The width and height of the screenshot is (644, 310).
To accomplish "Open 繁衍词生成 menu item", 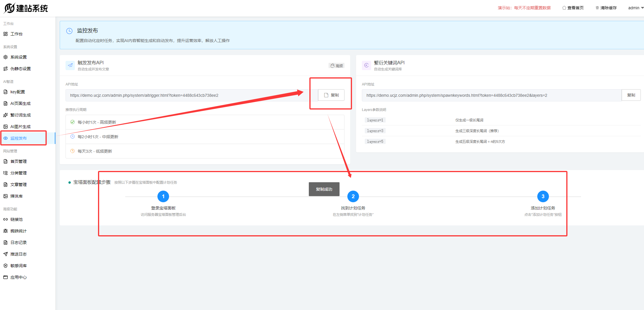I will [20, 115].
